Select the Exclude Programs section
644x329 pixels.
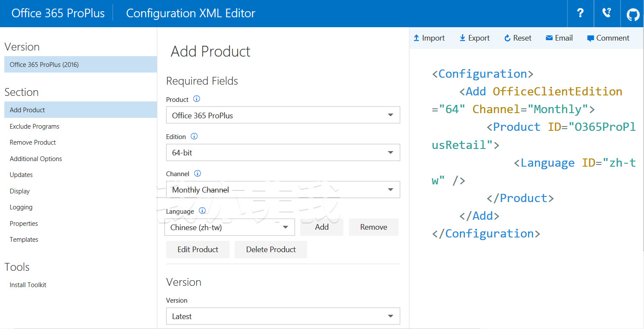click(x=35, y=127)
